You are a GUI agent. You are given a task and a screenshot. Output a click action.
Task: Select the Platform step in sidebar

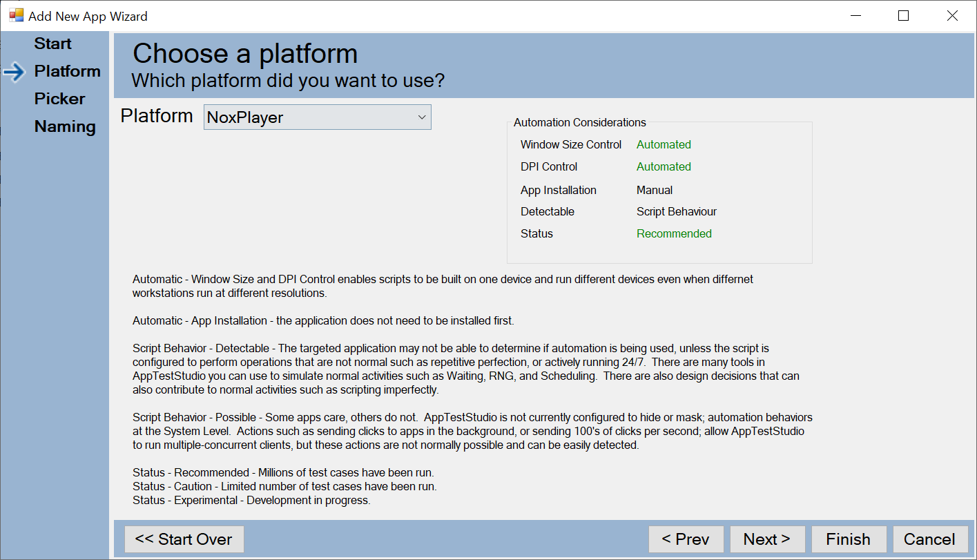(68, 71)
